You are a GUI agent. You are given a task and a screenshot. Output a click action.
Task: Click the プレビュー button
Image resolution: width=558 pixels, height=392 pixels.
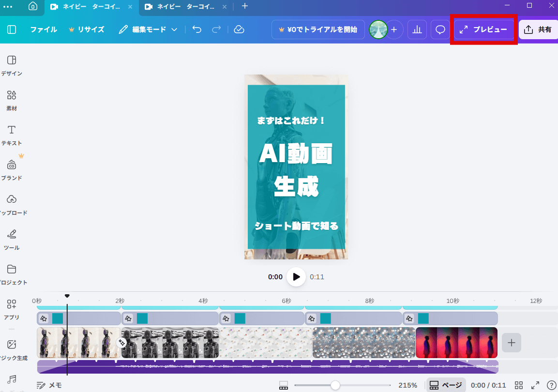(483, 30)
